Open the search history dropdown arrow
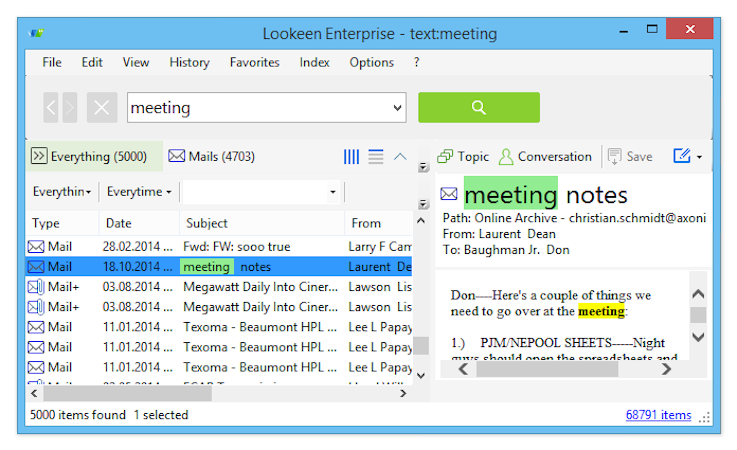 397,108
